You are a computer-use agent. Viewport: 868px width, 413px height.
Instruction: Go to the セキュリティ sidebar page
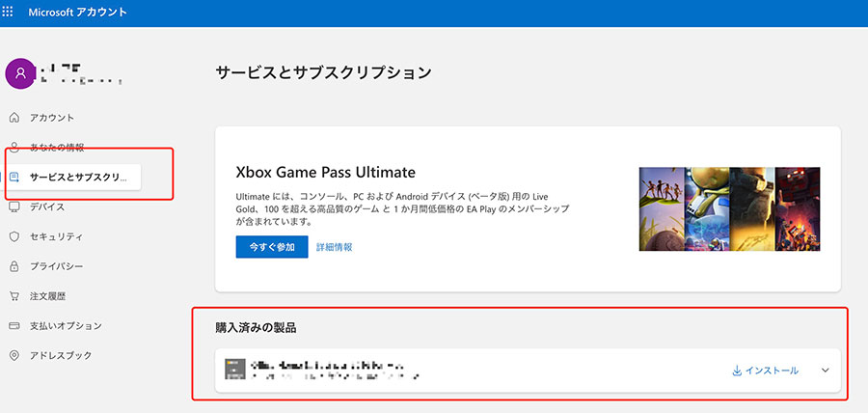56,236
